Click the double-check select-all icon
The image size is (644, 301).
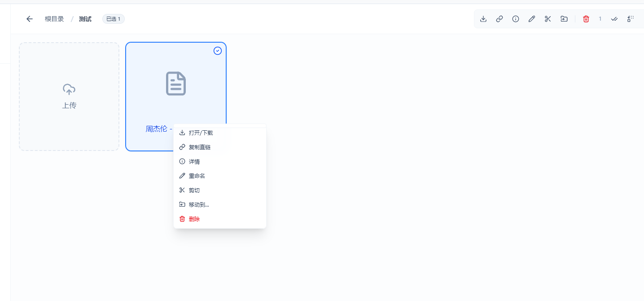(x=614, y=19)
